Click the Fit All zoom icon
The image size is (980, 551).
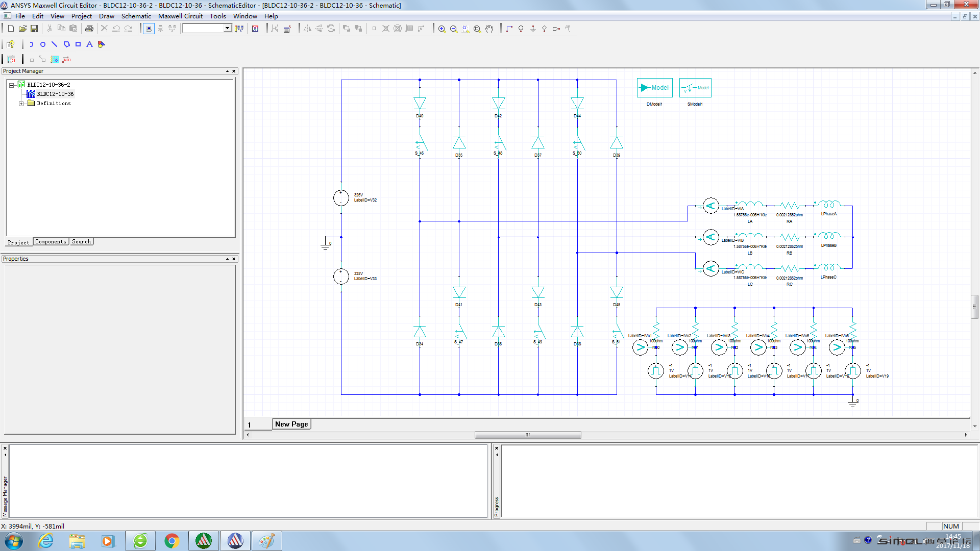tap(477, 29)
